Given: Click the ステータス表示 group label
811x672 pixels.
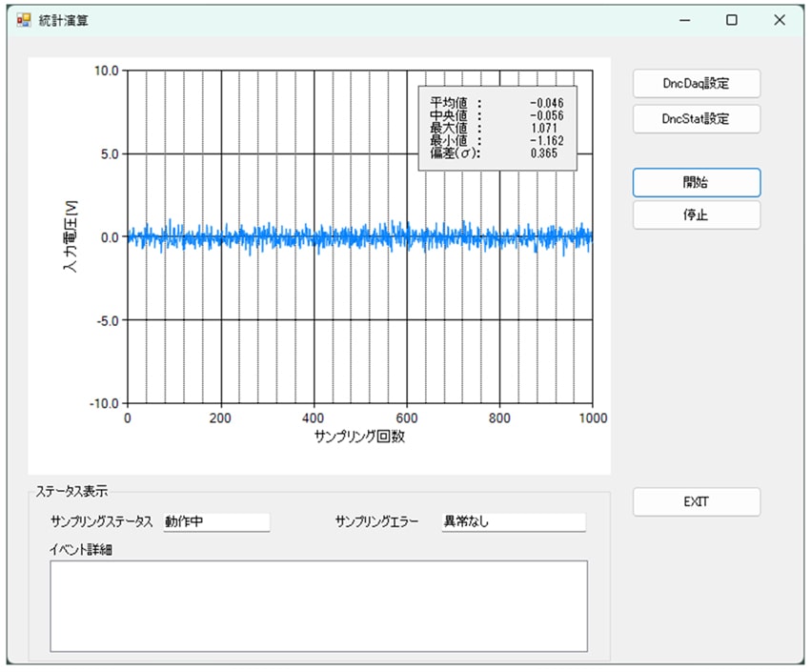Looking at the screenshot, I should click(x=71, y=492).
